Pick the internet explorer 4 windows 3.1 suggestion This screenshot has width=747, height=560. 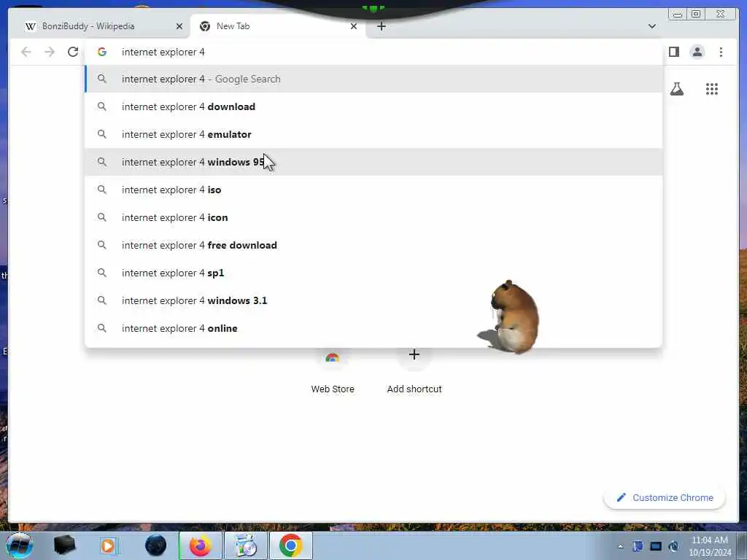pos(373,300)
